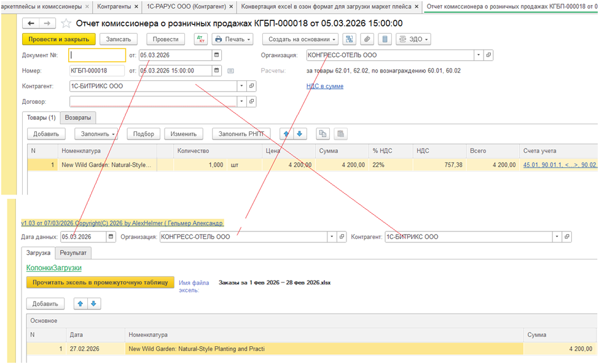
Task: Click into the Документ № input field
Action: click(x=98, y=55)
